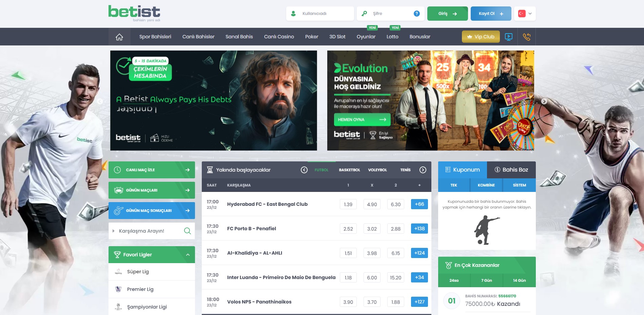
Task: Open Poker menu item
Action: 312,37
